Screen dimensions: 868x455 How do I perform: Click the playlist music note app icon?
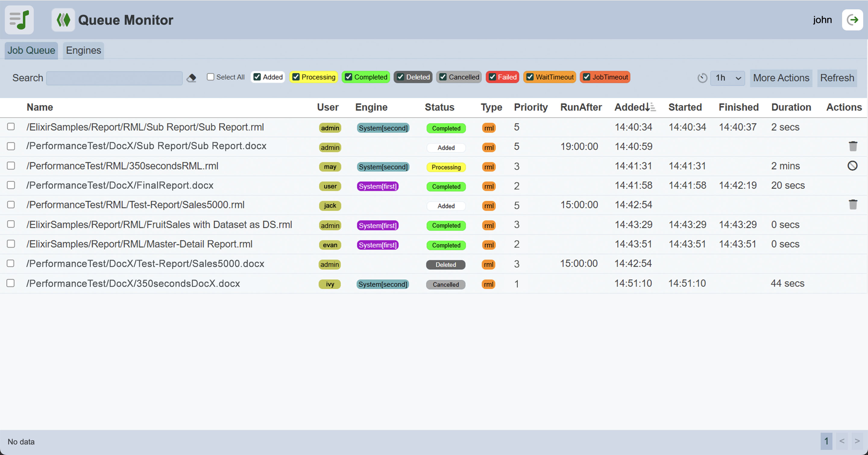point(19,20)
